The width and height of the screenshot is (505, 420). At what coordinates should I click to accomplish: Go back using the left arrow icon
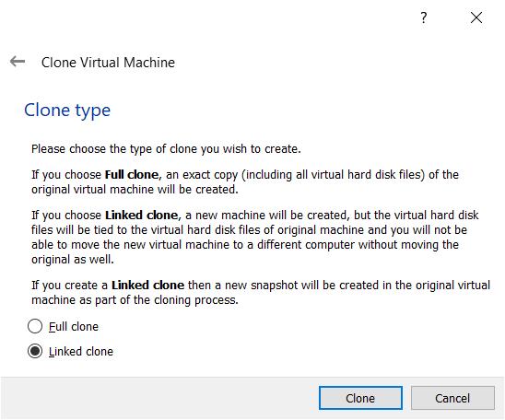(18, 61)
